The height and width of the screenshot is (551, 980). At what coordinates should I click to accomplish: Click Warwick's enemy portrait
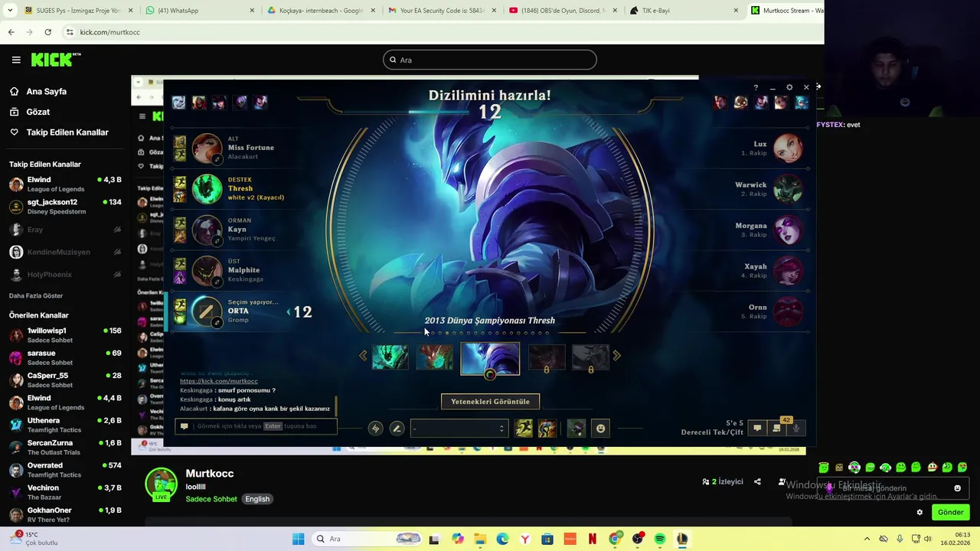788,189
